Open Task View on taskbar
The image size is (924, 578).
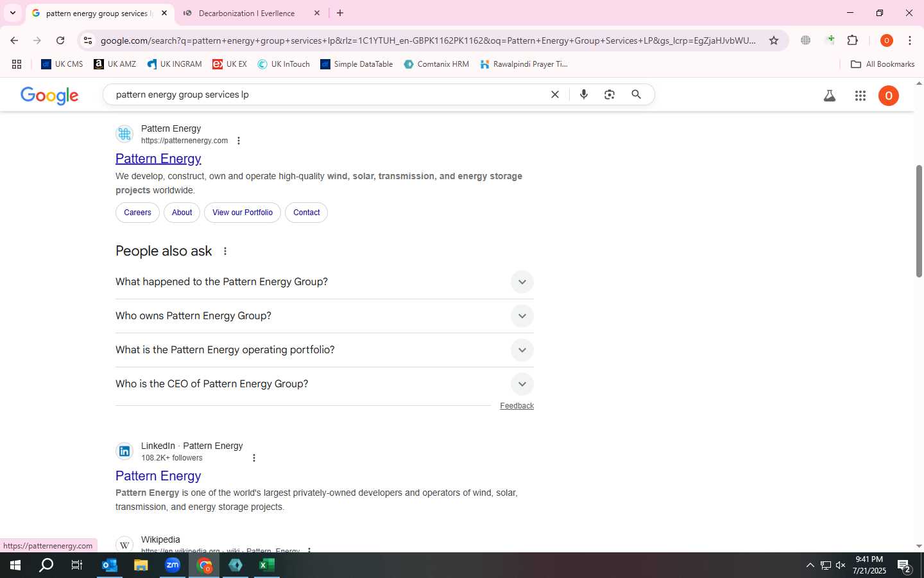[x=77, y=565]
